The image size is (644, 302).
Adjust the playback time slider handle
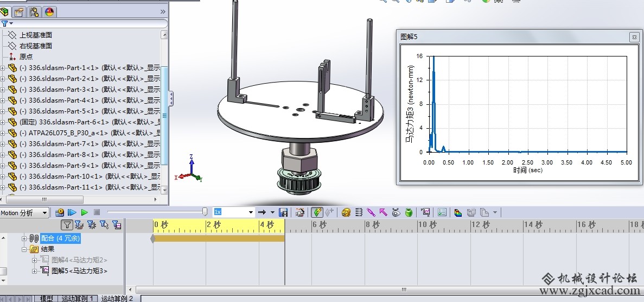(205, 212)
